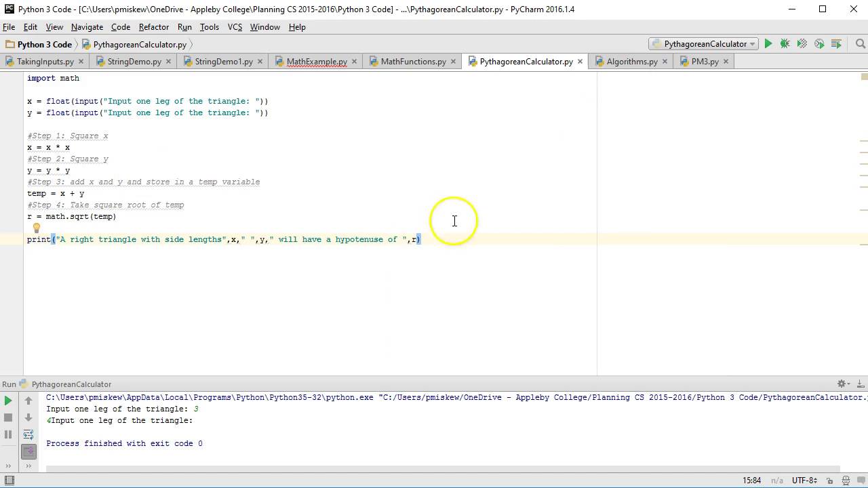Open the Help menu
The image size is (868, 488).
tap(297, 27)
